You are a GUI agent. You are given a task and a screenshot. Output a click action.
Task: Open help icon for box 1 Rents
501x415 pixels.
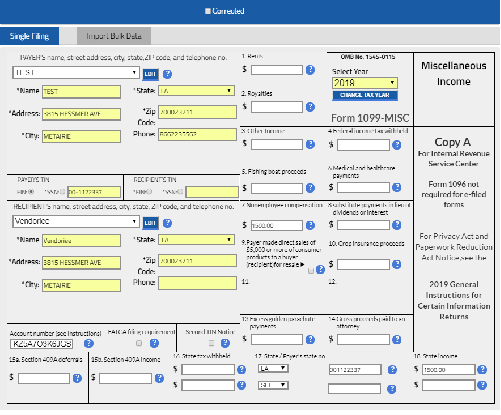310,70
